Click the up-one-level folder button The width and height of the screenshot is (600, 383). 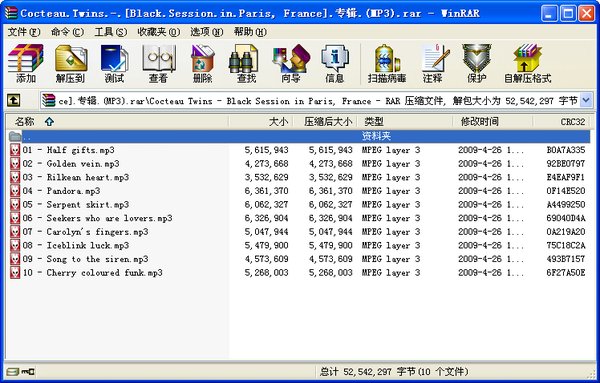click(x=14, y=101)
